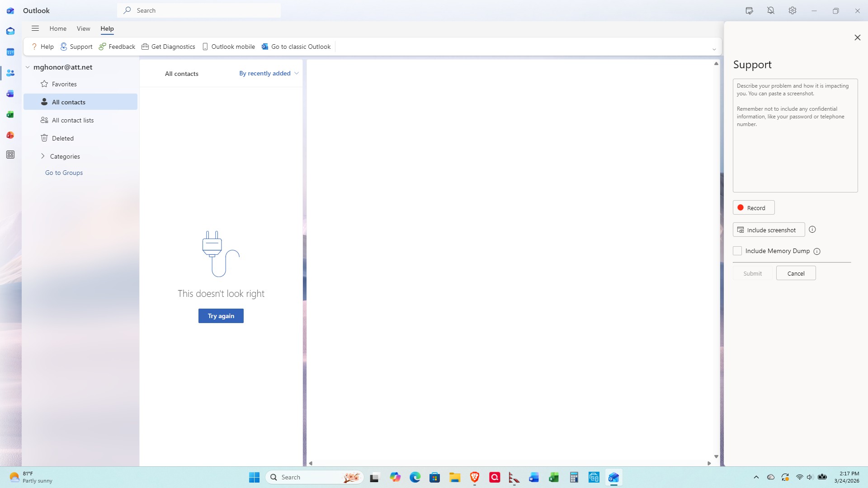Select the People icon in left rail
868x488 pixels.
pos(10,73)
